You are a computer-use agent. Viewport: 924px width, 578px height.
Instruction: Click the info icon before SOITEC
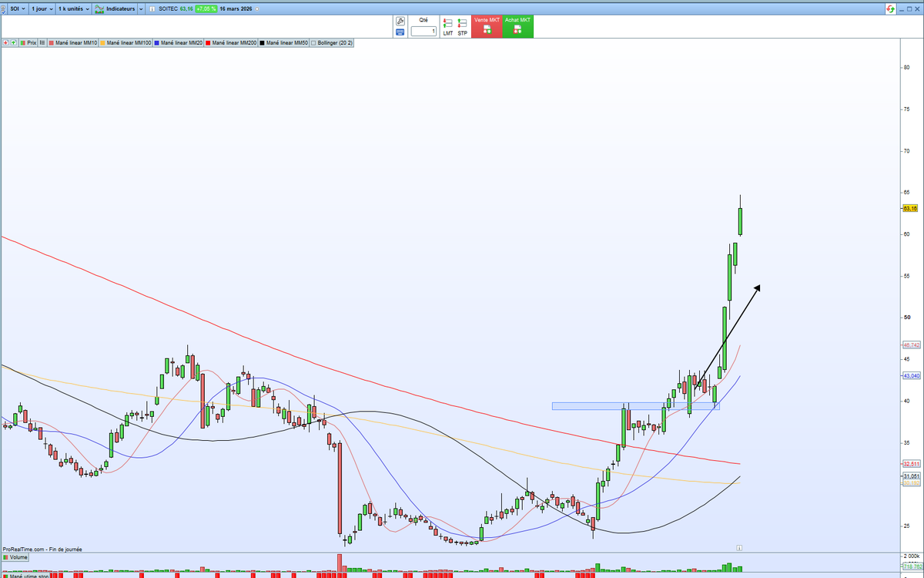152,9
